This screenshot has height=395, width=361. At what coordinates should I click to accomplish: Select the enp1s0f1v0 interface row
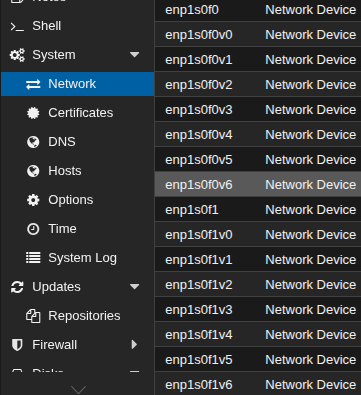pos(258,235)
